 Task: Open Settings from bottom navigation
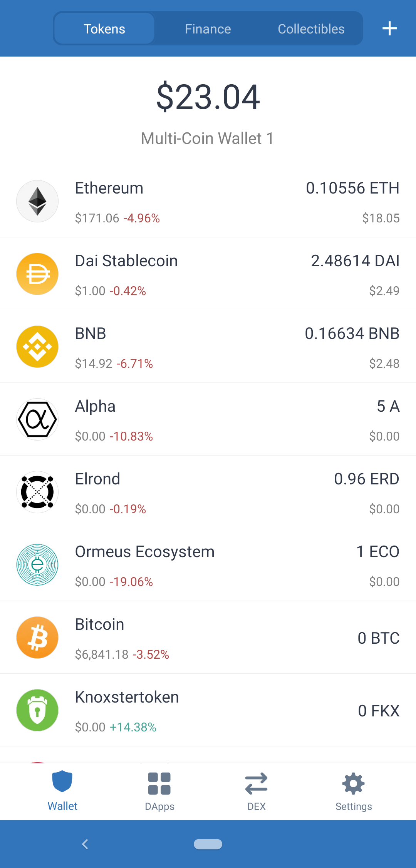tap(354, 791)
